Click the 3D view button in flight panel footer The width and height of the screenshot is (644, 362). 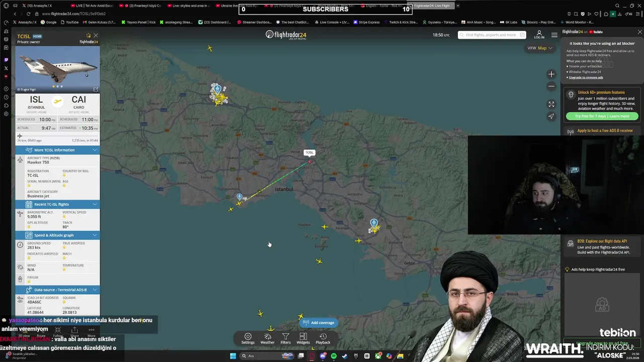pyautogui.click(x=24, y=332)
